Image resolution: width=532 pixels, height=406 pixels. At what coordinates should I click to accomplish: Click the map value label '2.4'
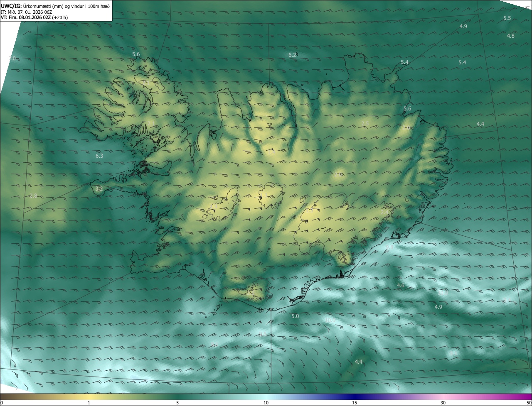pos(385,212)
